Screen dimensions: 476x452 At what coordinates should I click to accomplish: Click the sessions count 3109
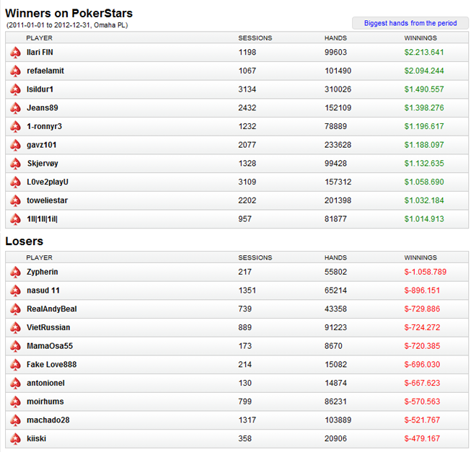247,182
